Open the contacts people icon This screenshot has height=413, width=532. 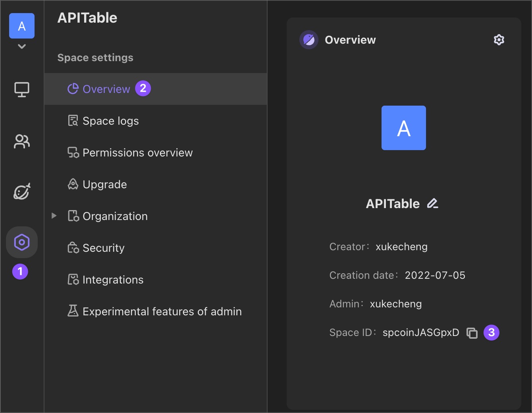point(22,141)
